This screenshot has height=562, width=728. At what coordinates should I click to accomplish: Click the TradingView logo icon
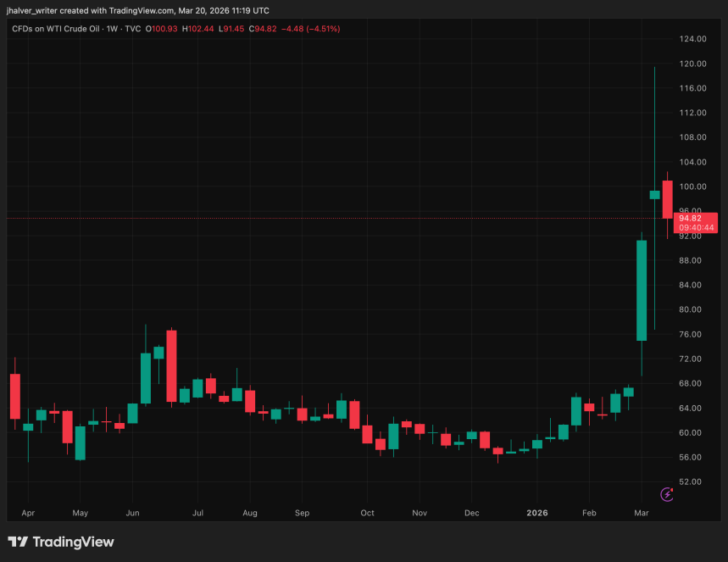tap(18, 542)
